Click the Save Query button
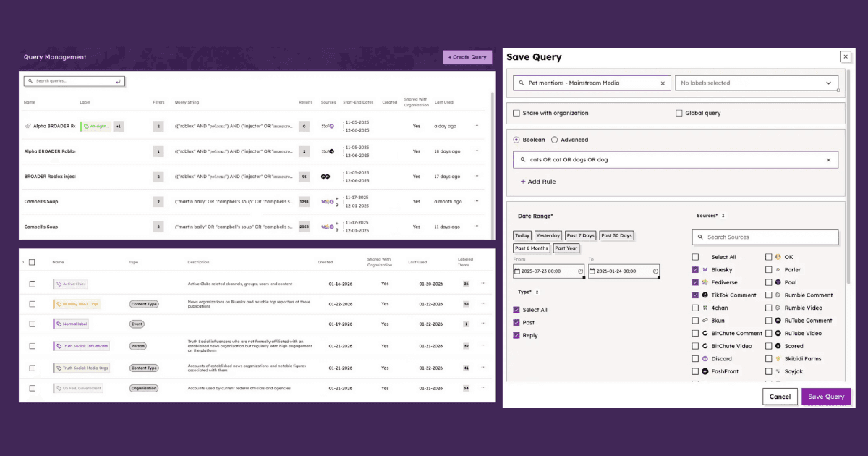 (x=826, y=397)
